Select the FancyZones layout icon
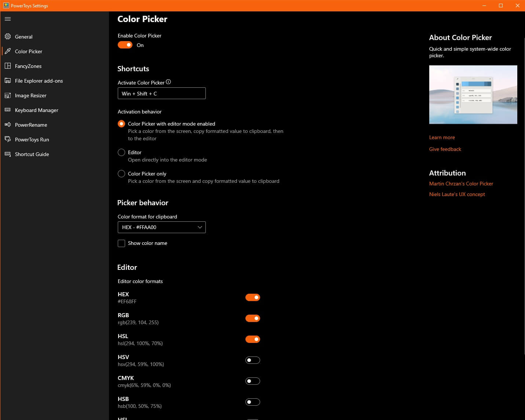The image size is (525, 420). pos(8,66)
